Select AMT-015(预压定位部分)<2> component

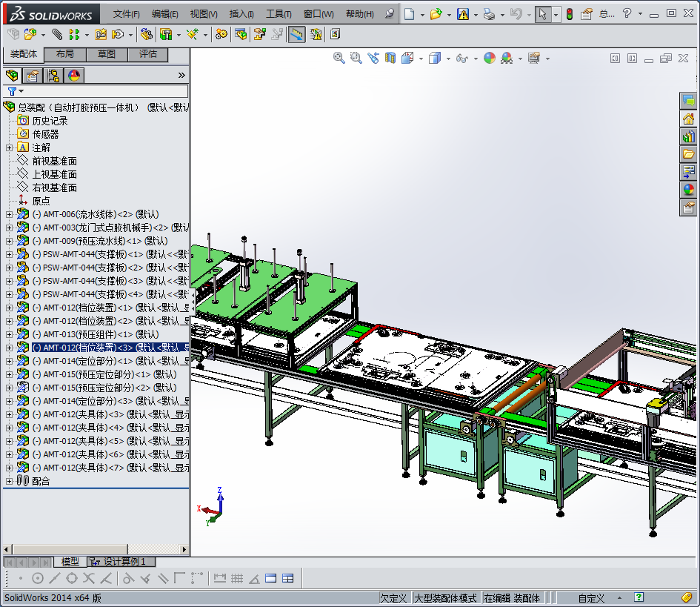(104, 388)
